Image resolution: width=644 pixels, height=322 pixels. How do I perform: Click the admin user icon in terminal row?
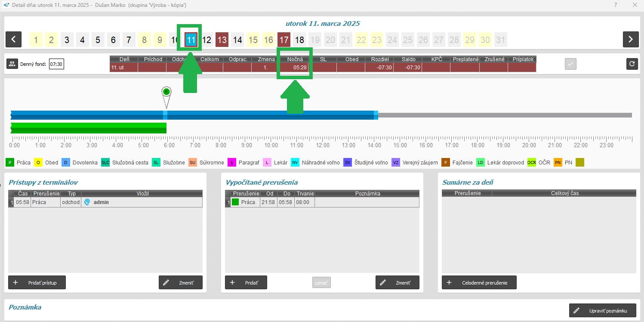point(87,202)
